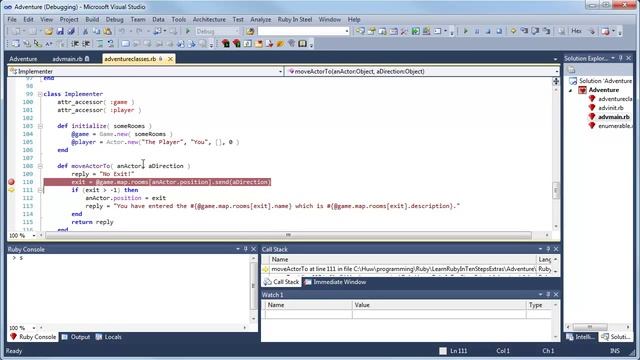Toggle Hex display in debug toolbar
This screenshot has width=640, height=360.
click(576, 31)
